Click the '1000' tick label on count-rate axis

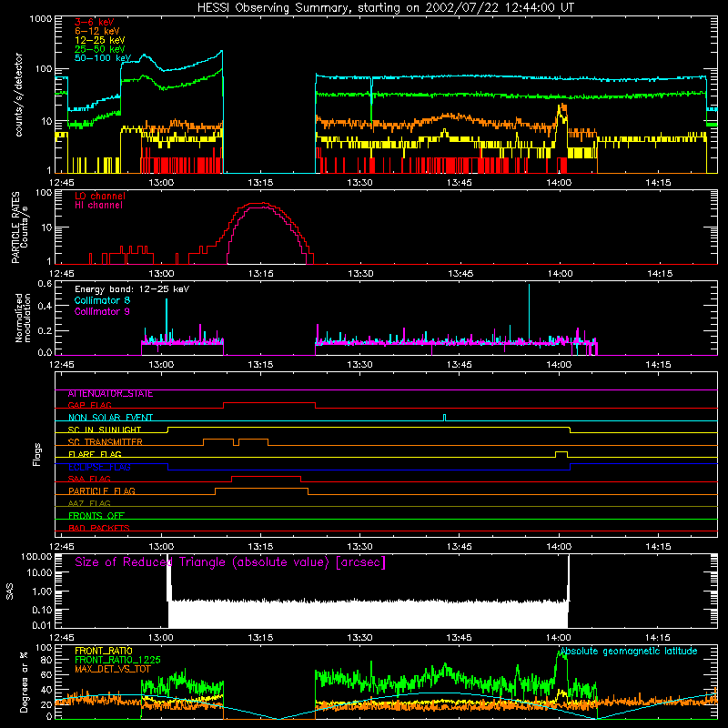[40, 19]
